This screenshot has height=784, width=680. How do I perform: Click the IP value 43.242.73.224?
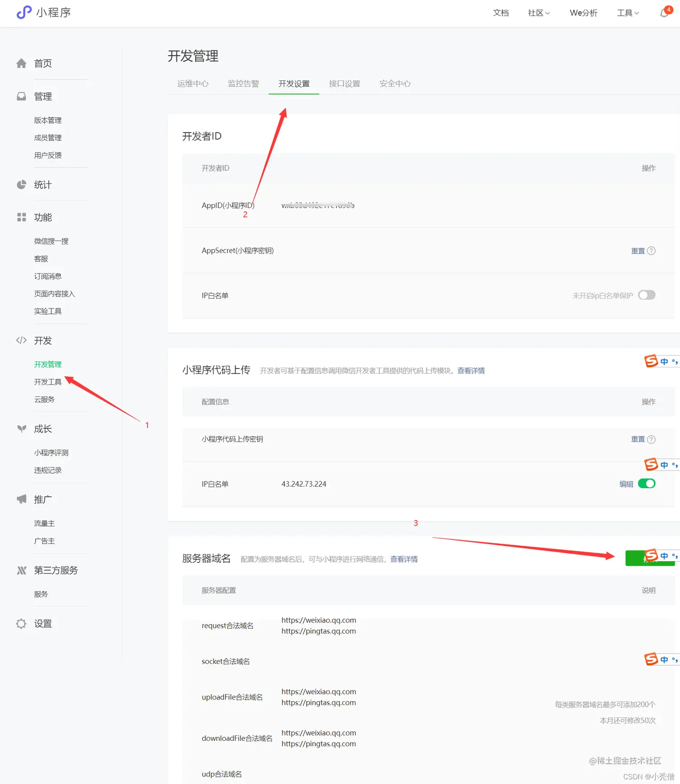pos(304,484)
